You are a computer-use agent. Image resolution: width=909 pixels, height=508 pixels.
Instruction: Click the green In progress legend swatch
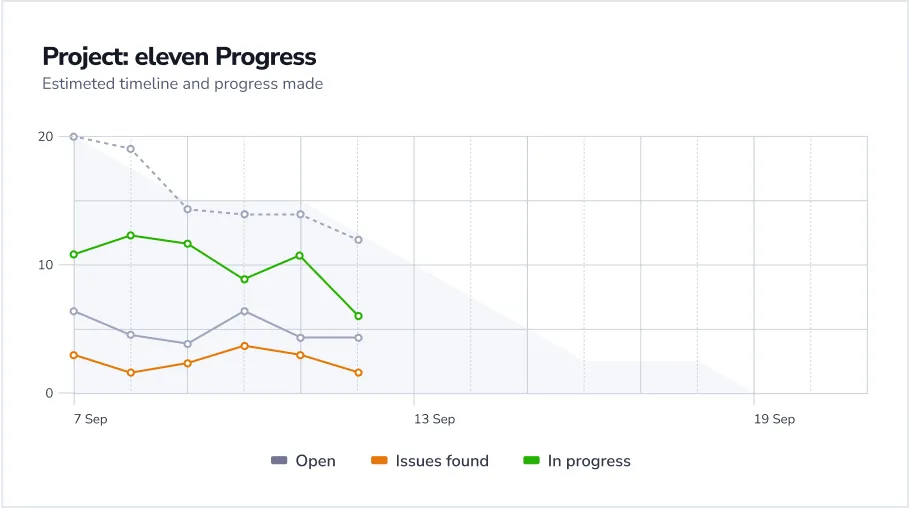[x=532, y=461]
